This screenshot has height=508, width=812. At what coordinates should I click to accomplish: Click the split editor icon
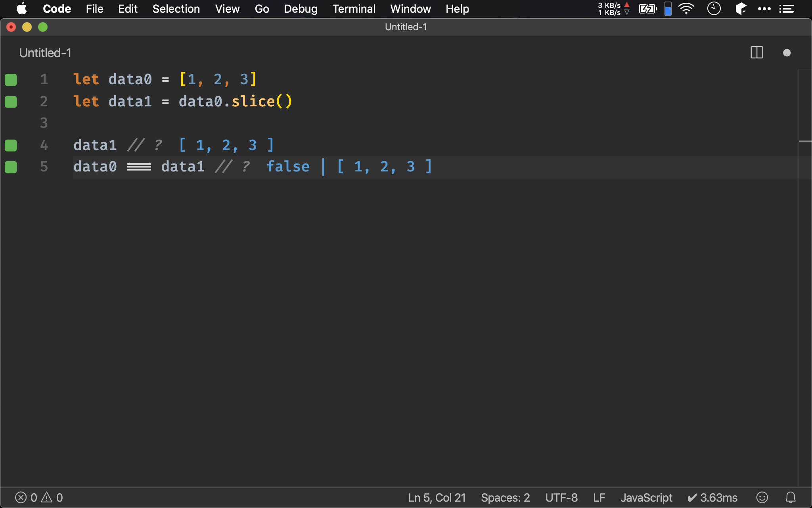pos(757,52)
